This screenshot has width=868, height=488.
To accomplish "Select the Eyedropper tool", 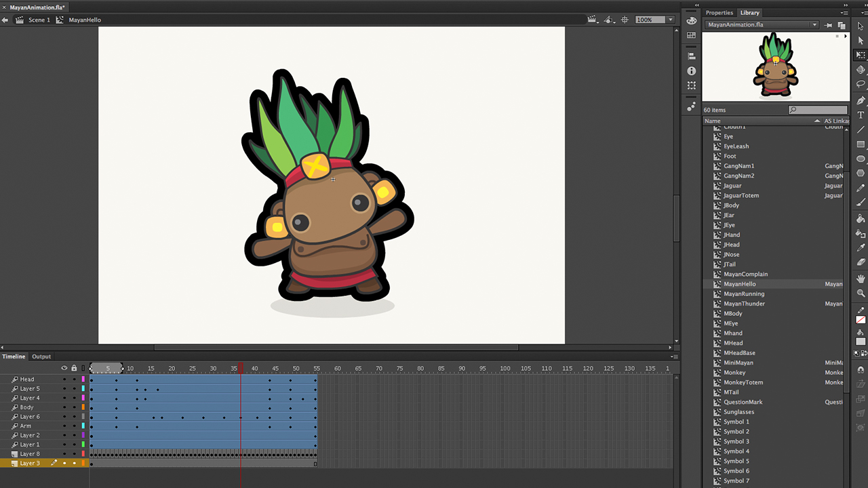I will (861, 247).
